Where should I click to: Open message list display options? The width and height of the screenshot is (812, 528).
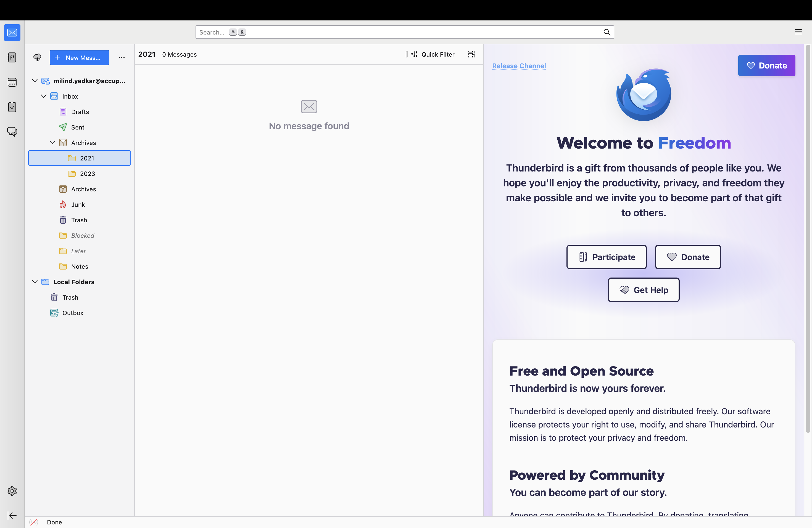click(x=471, y=54)
